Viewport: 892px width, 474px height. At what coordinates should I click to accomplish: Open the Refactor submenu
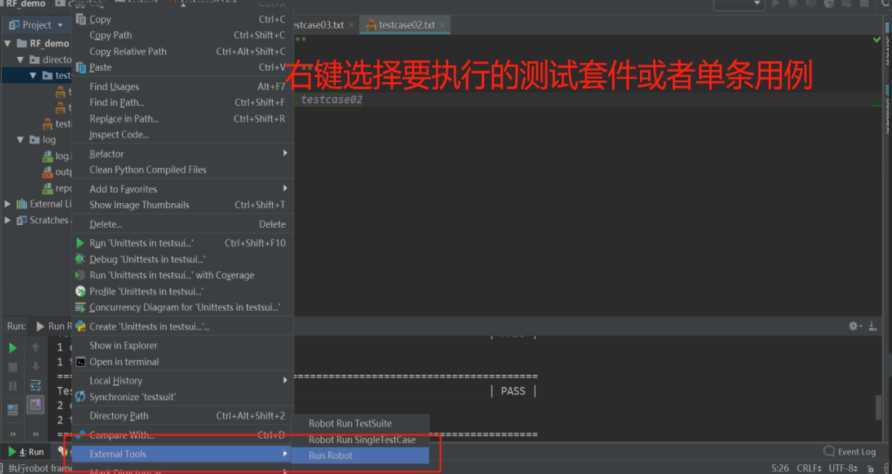[x=182, y=154]
